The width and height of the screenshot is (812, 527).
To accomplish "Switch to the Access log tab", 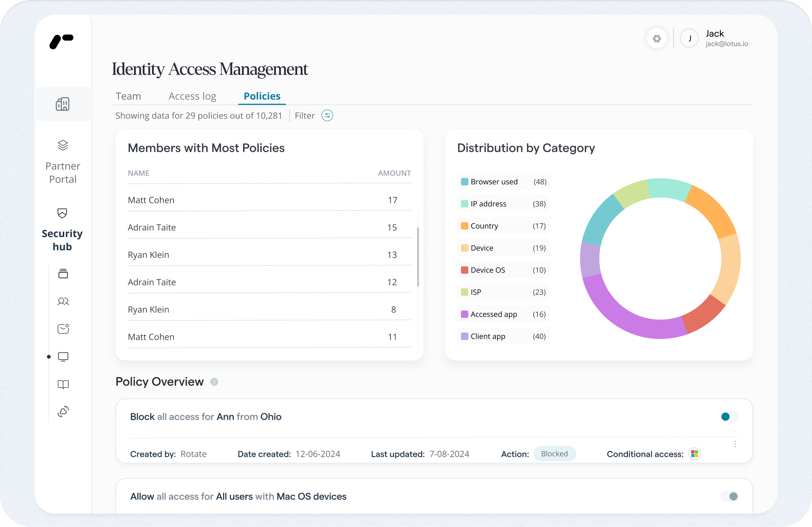I will coord(192,96).
